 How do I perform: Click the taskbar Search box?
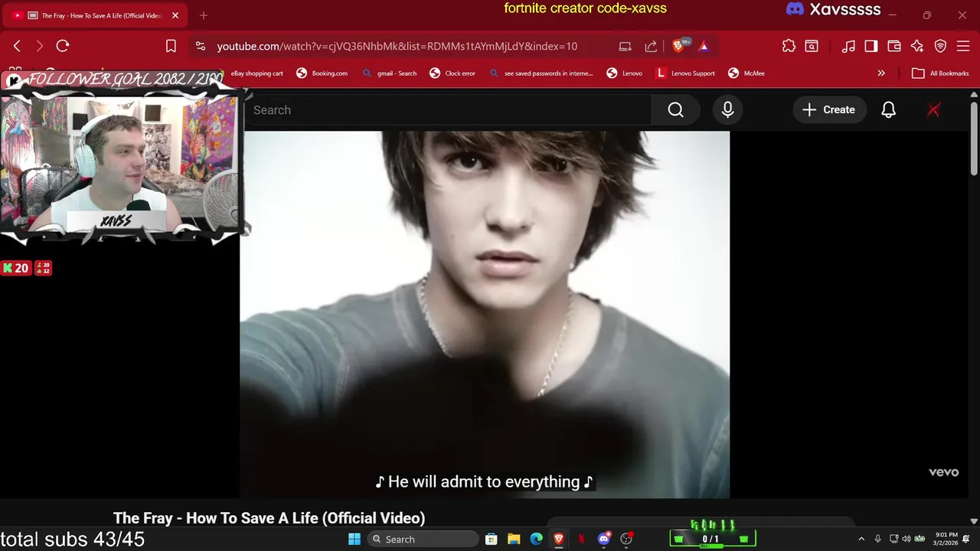click(x=423, y=540)
